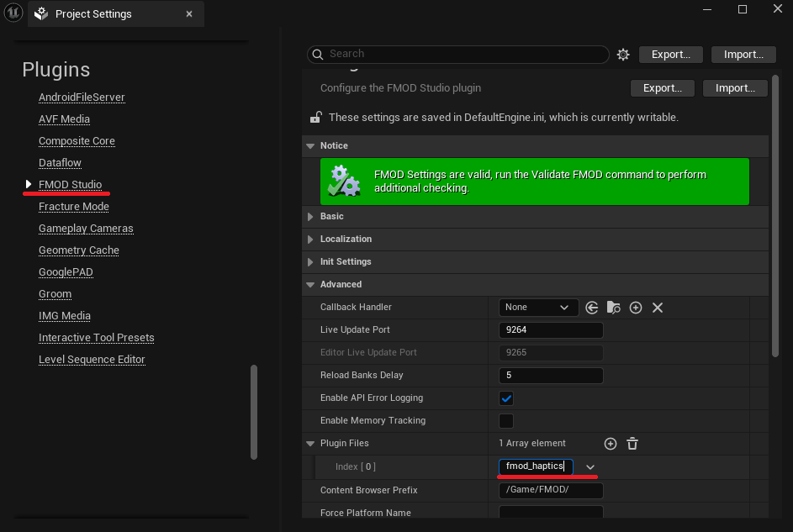The width and height of the screenshot is (793, 532).
Task: Open the Index [0] dropdown arrow
Action: tap(589, 466)
